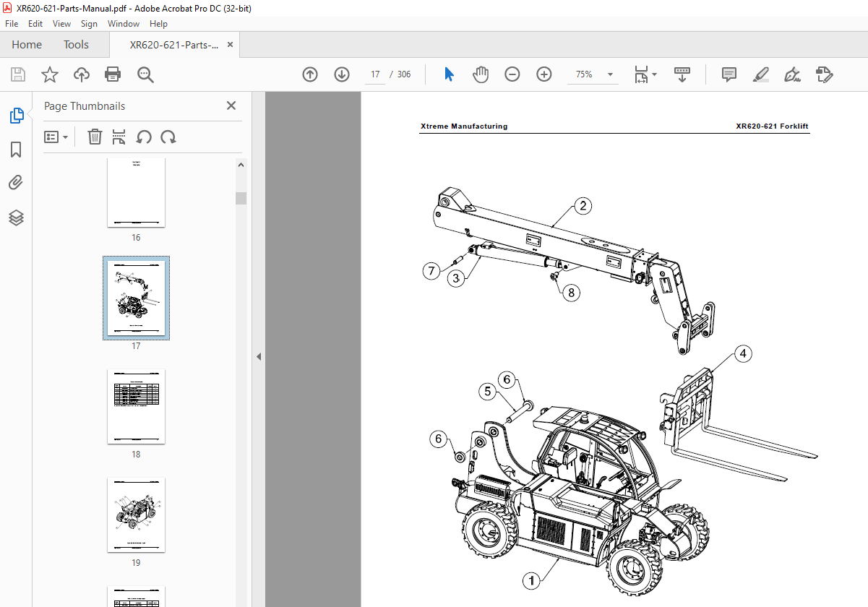Click the Print pages icon in thumbnails panel
The image size is (868, 607).
(119, 137)
